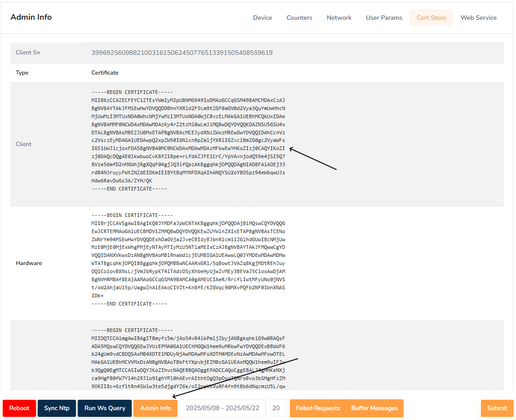The image size is (516, 420).
Task: Click the date range field 2025/05/08 - 2025/05/22
Action: point(222,408)
